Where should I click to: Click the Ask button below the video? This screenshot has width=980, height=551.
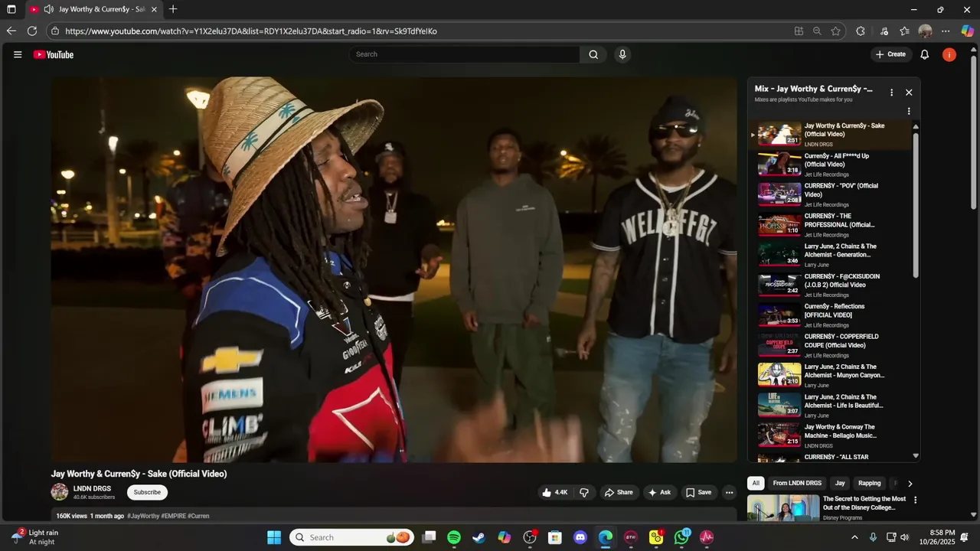point(659,493)
